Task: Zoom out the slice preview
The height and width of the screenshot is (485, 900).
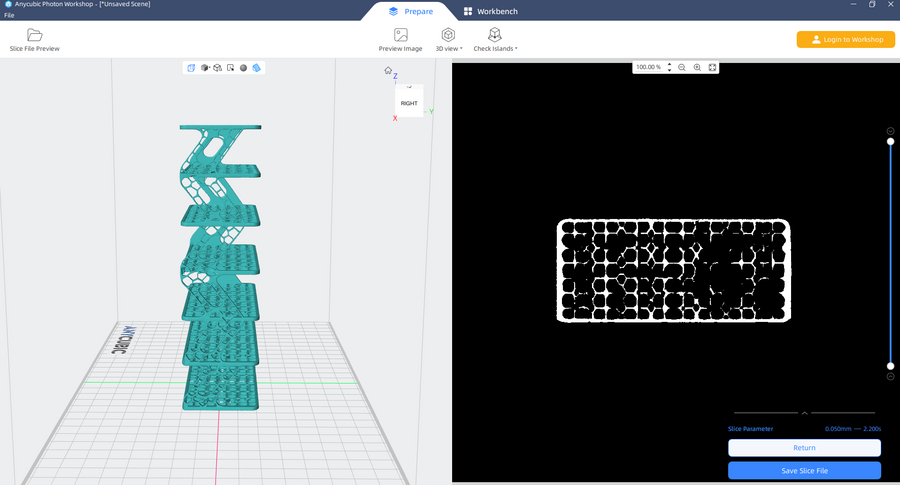Action: [x=682, y=67]
